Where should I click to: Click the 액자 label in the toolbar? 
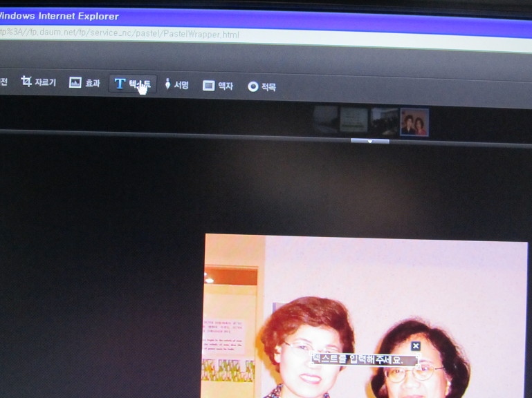tap(226, 86)
